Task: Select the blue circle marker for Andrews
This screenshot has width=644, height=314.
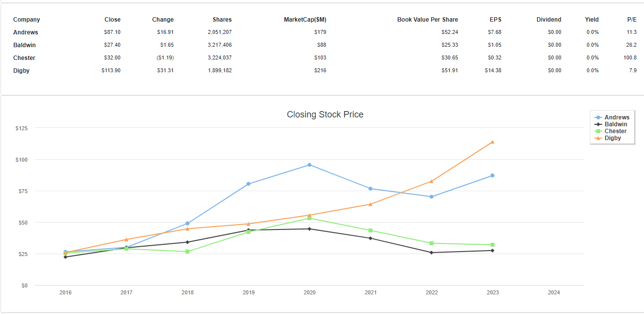Action: pos(599,117)
